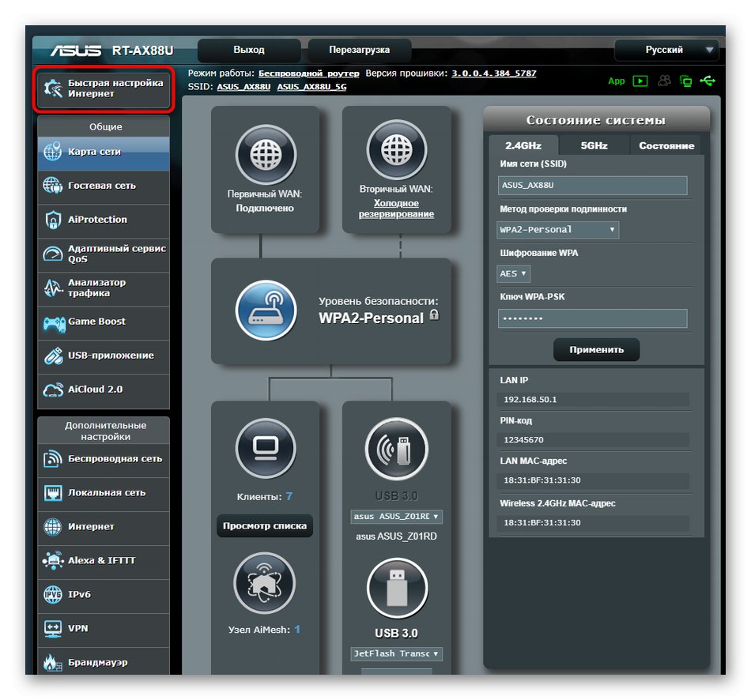Click the Выход logout button

[x=249, y=50]
